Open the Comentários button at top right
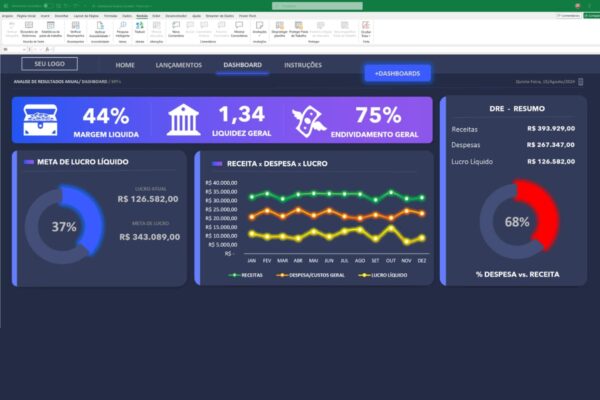The image size is (600, 400). (x=568, y=16)
